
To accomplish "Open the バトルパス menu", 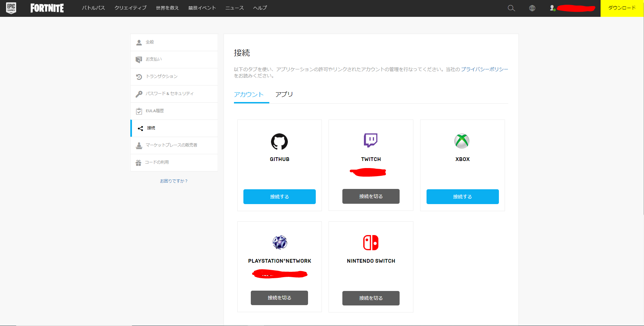I will pyautogui.click(x=93, y=8).
